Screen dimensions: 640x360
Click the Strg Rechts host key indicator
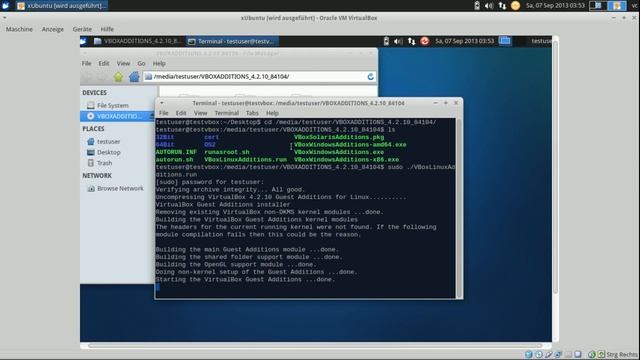click(622, 354)
